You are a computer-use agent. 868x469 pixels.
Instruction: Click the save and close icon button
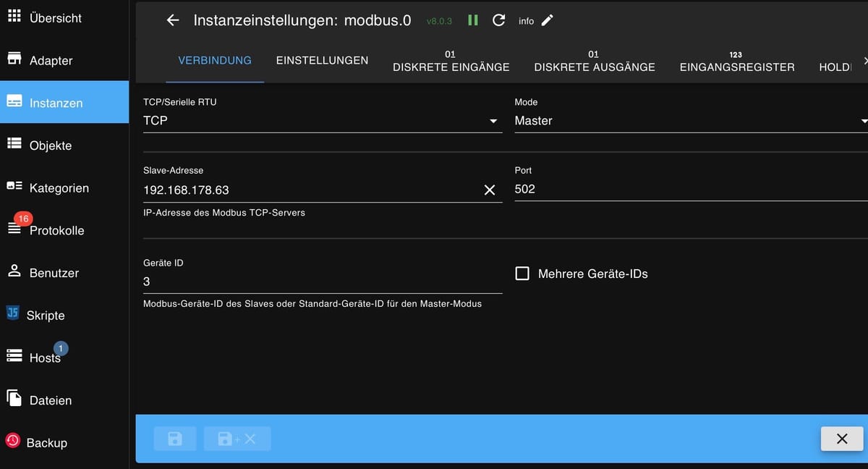point(237,439)
